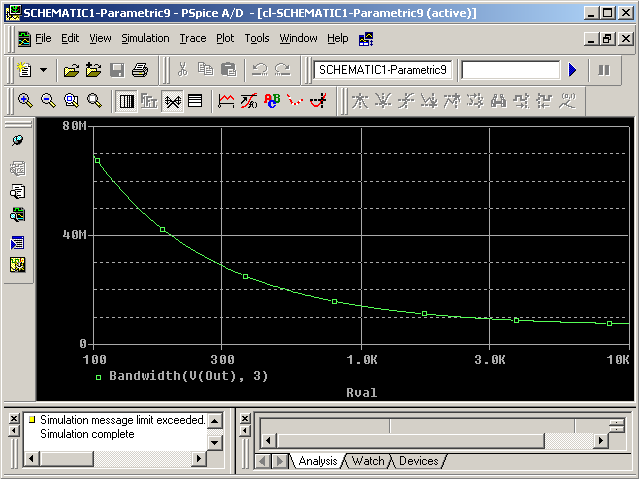Click the New file icon

pos(25,70)
